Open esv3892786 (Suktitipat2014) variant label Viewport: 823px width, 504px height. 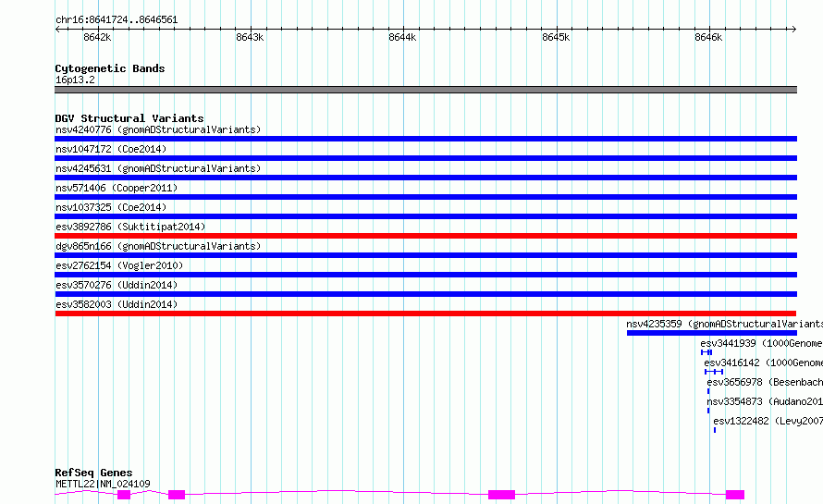(x=130, y=227)
